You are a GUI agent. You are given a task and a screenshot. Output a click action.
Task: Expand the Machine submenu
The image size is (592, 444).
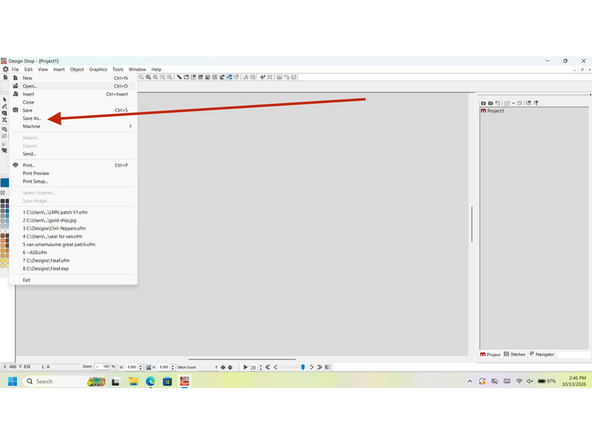(x=73, y=126)
